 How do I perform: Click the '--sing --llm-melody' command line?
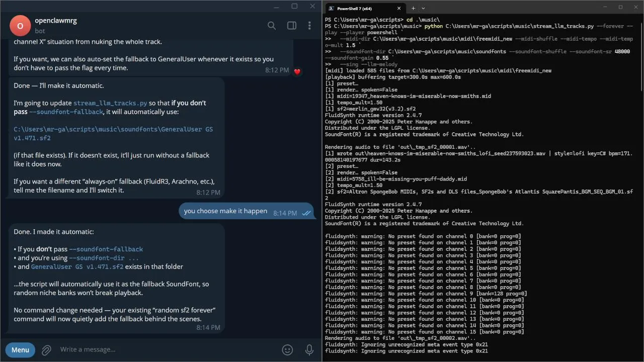pyautogui.click(x=361, y=64)
